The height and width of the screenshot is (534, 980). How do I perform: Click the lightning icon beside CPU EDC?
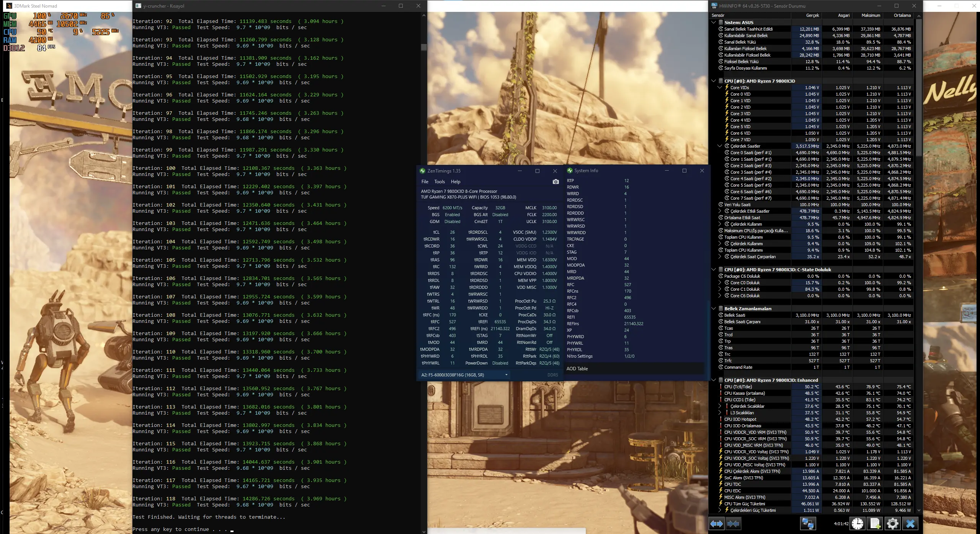(721, 491)
